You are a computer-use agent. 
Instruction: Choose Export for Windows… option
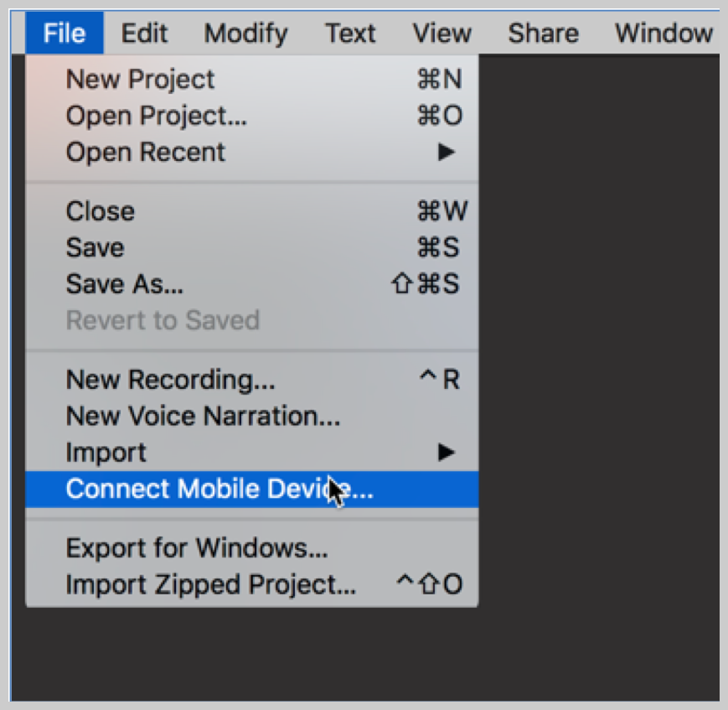[252, 548]
